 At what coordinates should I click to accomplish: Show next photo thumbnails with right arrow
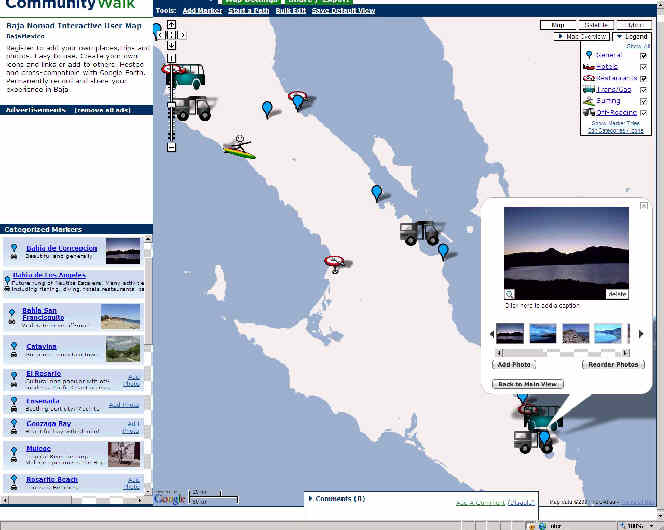click(x=641, y=334)
